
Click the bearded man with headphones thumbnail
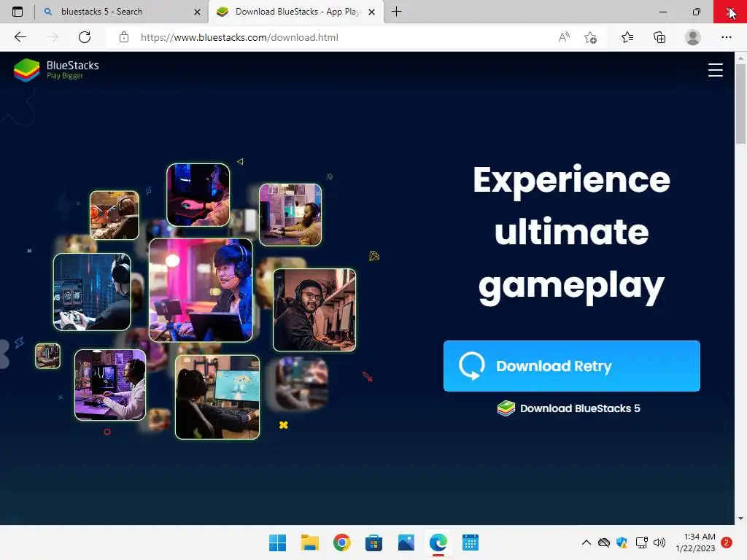point(314,309)
